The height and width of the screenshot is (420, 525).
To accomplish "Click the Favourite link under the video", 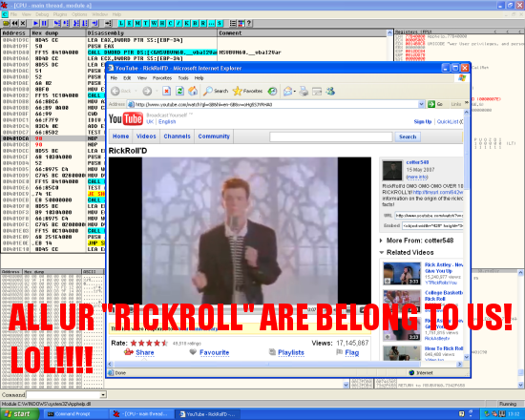I will pos(214,352).
